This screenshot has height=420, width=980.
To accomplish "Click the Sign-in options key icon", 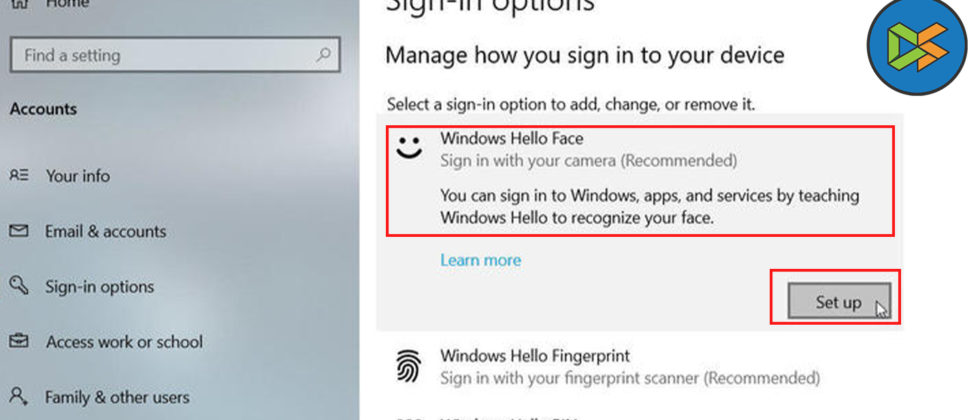I will [x=19, y=287].
